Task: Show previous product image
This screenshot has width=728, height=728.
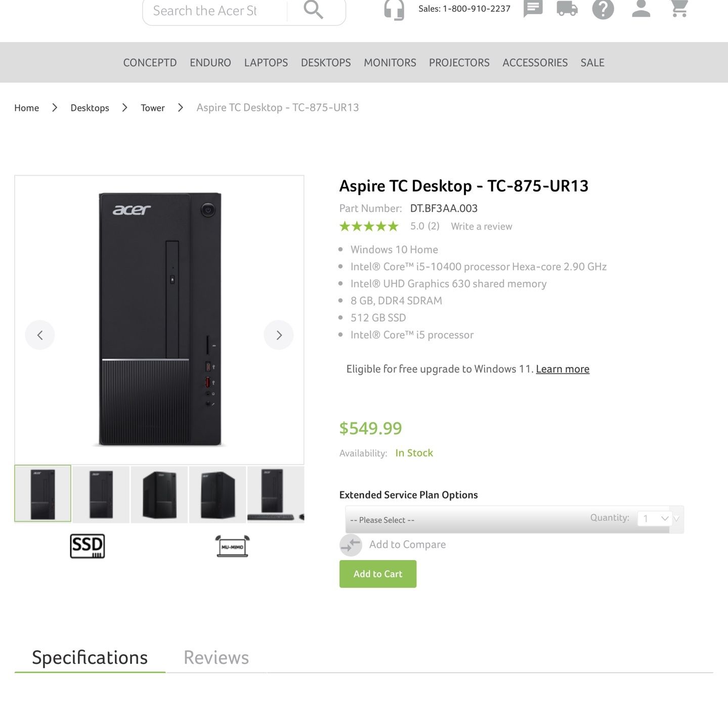Action: point(40,335)
